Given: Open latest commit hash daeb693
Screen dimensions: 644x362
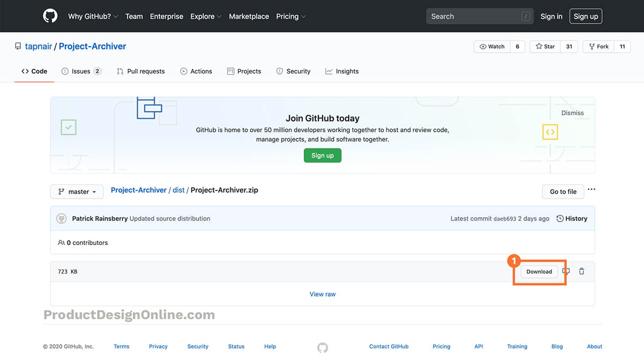Looking at the screenshot, I should tap(505, 219).
